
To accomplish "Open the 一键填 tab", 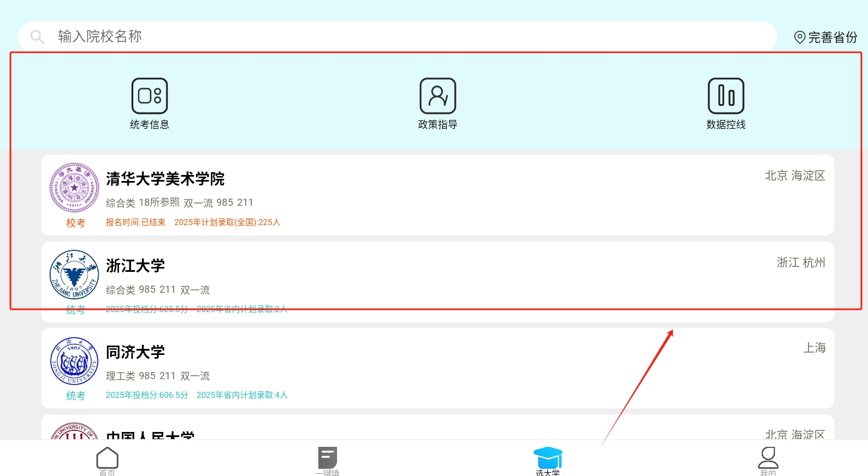I will coord(328,459).
